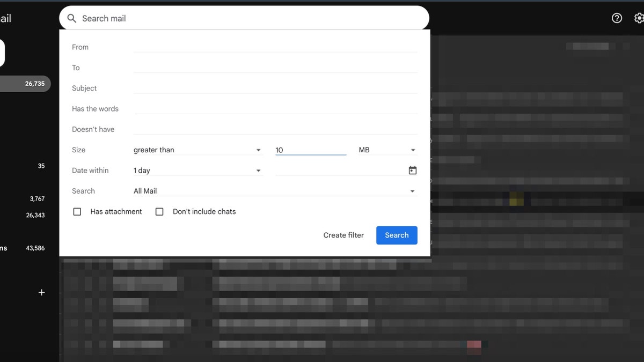The image size is (644, 362).
Task: Open the date picker calendar icon
Action: [412, 169]
